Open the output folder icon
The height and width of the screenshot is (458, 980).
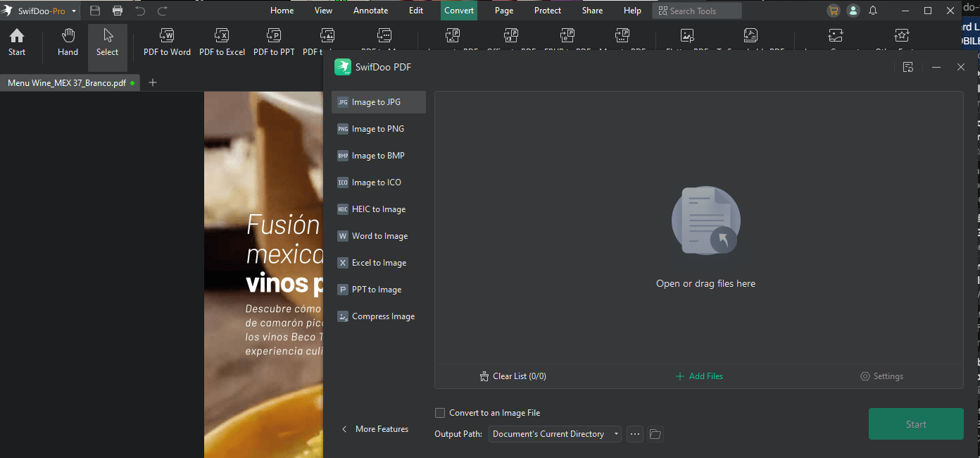click(655, 434)
